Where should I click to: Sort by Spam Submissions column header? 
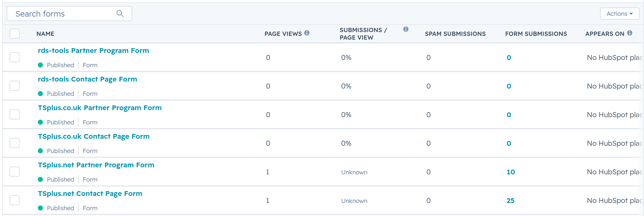(x=455, y=34)
